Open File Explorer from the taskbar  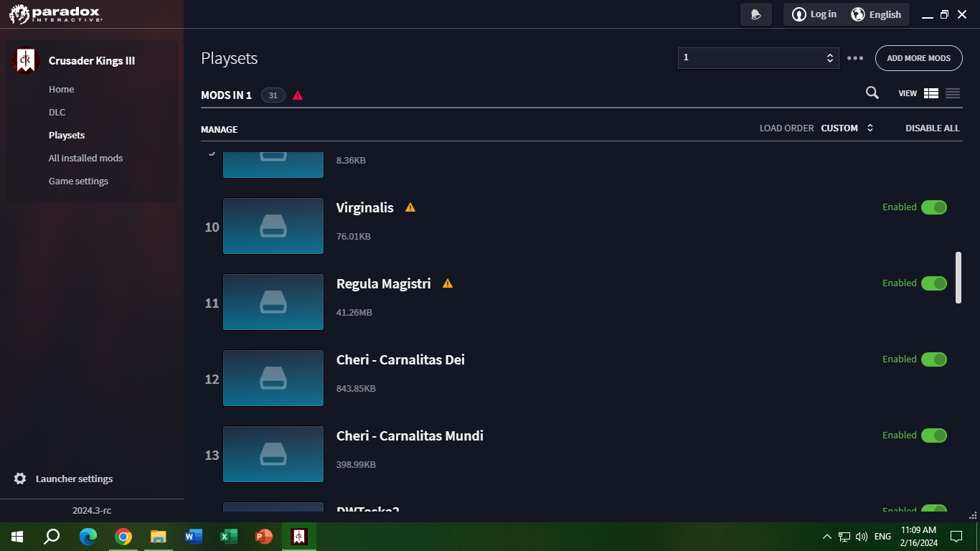pos(159,537)
